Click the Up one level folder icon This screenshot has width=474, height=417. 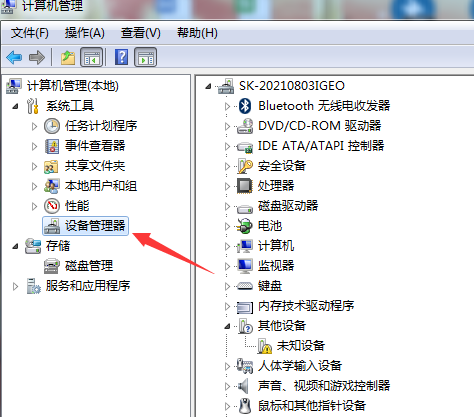click(x=68, y=57)
